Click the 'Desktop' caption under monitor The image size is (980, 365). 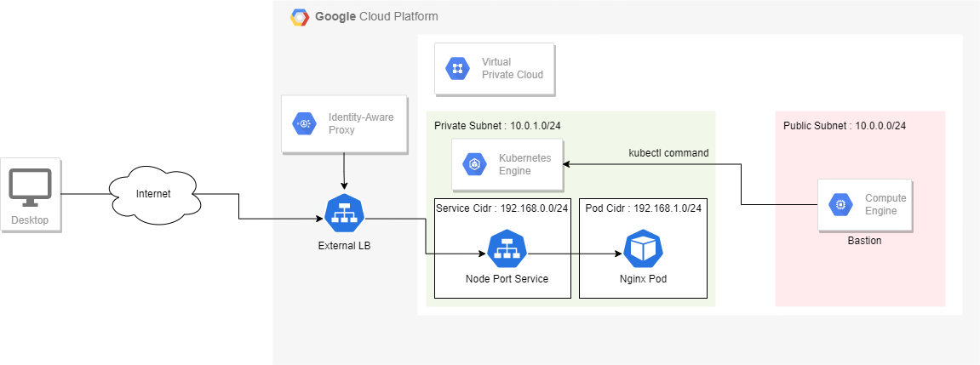tap(30, 220)
